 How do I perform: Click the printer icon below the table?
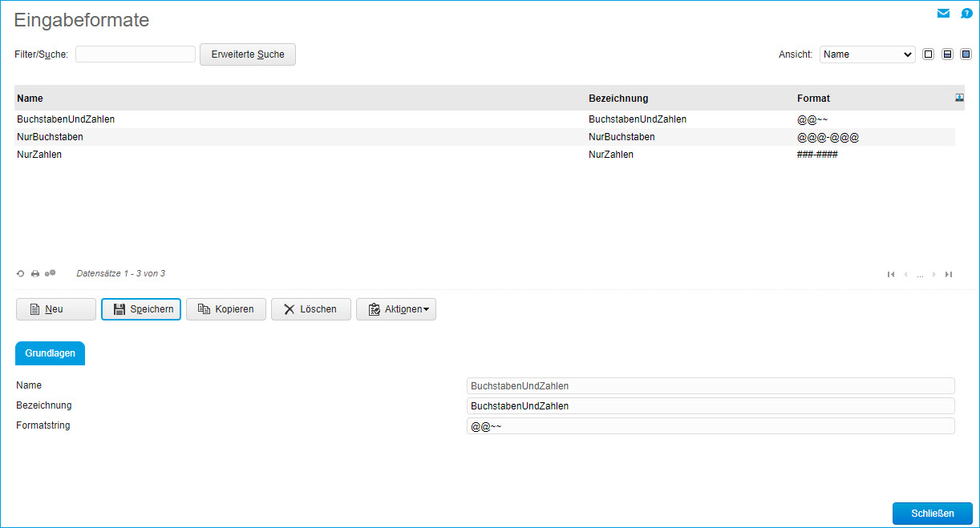[35, 274]
